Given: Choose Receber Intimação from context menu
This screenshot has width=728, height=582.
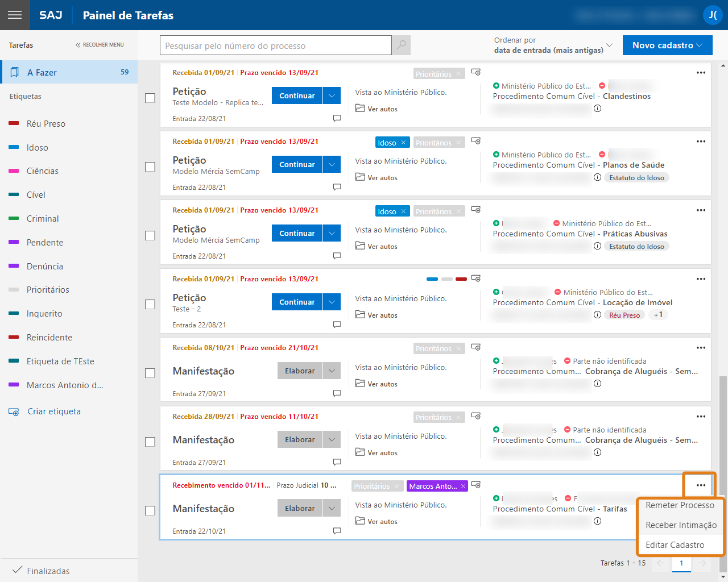Looking at the screenshot, I should [x=681, y=525].
